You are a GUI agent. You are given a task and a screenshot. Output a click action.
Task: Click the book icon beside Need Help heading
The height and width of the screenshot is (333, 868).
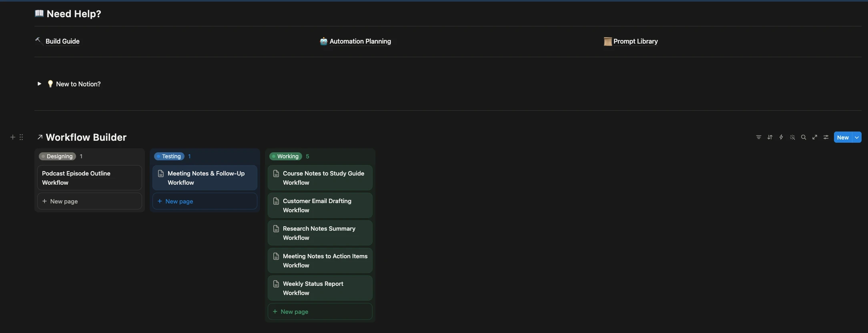coord(39,14)
